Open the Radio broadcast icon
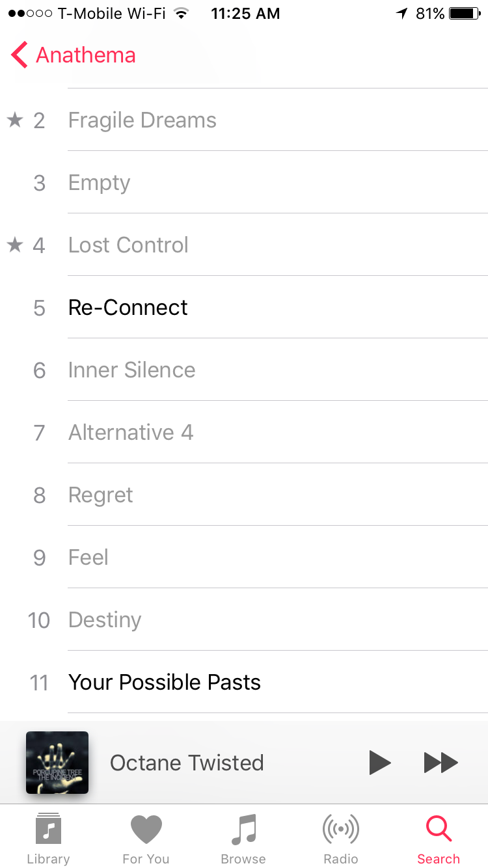This screenshot has width=488, height=868. (x=341, y=830)
